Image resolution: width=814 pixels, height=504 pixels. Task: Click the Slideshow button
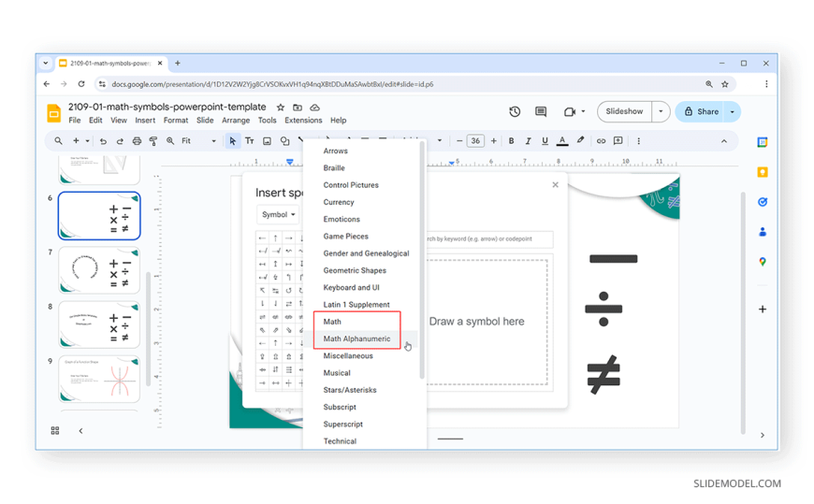click(x=624, y=111)
